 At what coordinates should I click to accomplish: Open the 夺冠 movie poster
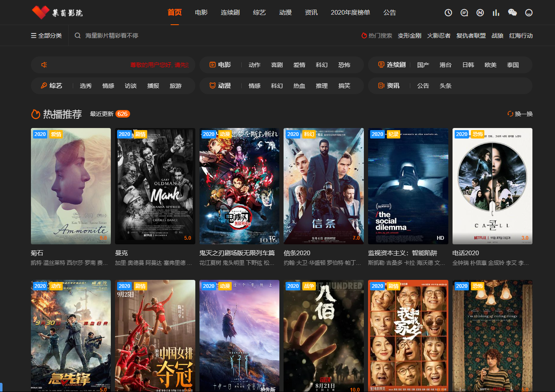coord(155,336)
